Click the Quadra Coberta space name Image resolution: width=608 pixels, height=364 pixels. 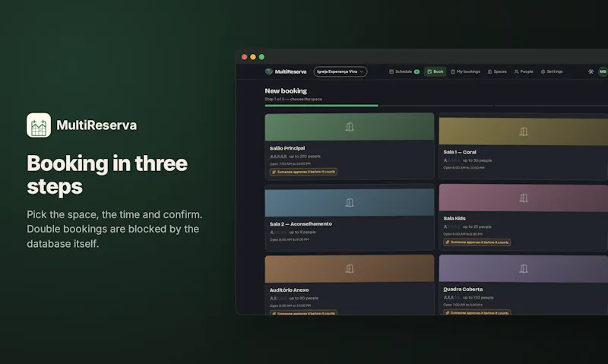tap(463, 290)
